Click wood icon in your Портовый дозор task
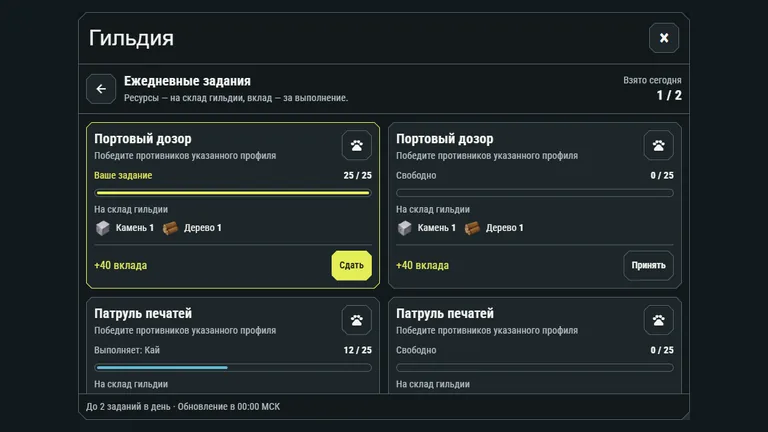The height and width of the screenshot is (432, 768). click(170, 228)
